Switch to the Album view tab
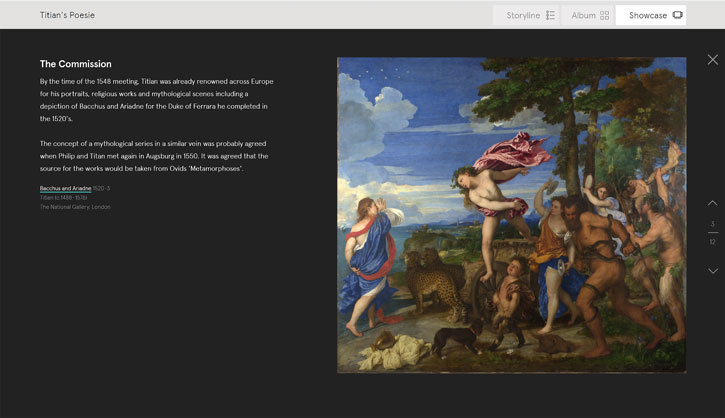Screen dimensions: 725x418 588,15
